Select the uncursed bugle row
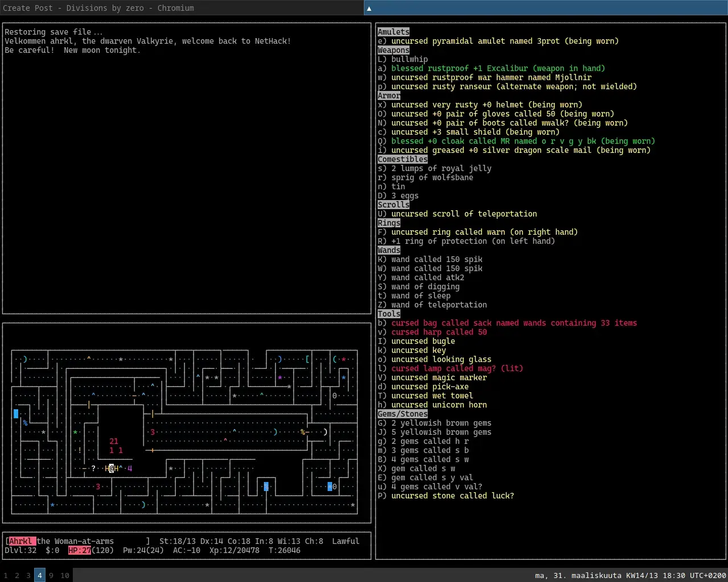Screen dimensions: 728x582 pos(416,341)
